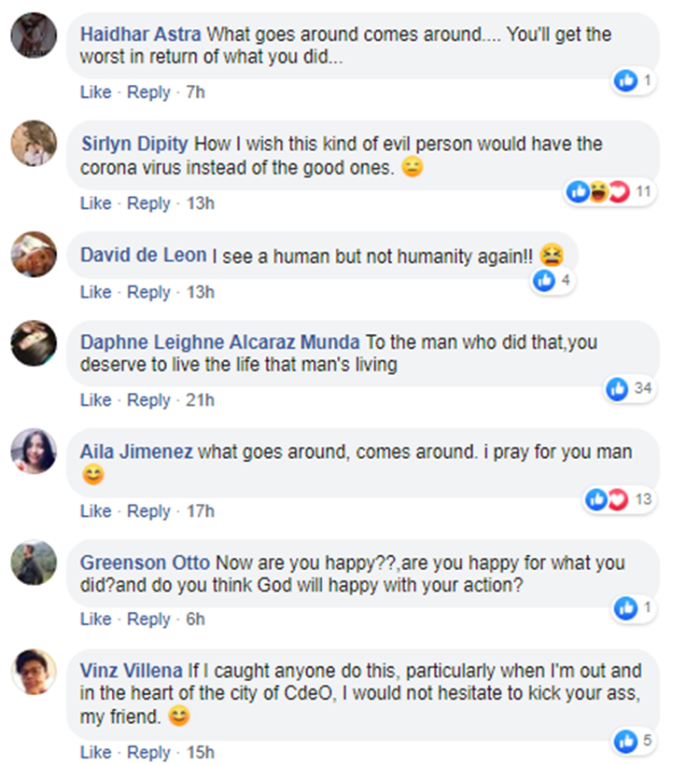
Task: Open Aila Jimenez's profile photo
Action: tap(34, 452)
